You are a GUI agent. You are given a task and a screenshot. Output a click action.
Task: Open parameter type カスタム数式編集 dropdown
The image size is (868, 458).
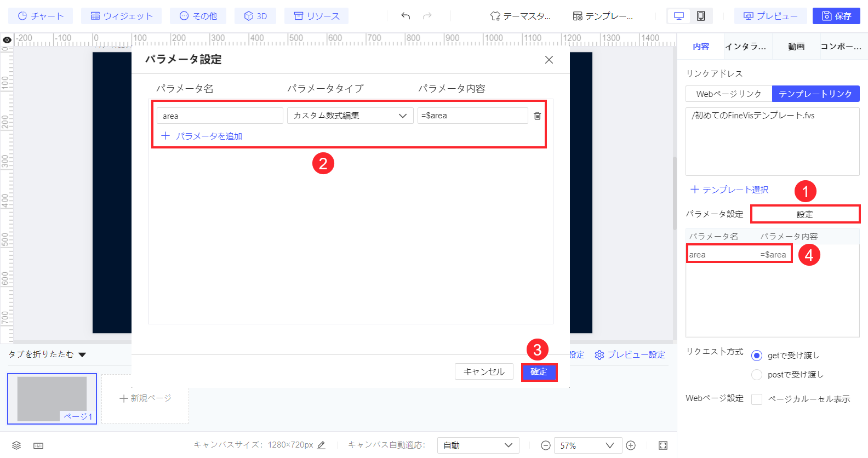[x=350, y=116]
